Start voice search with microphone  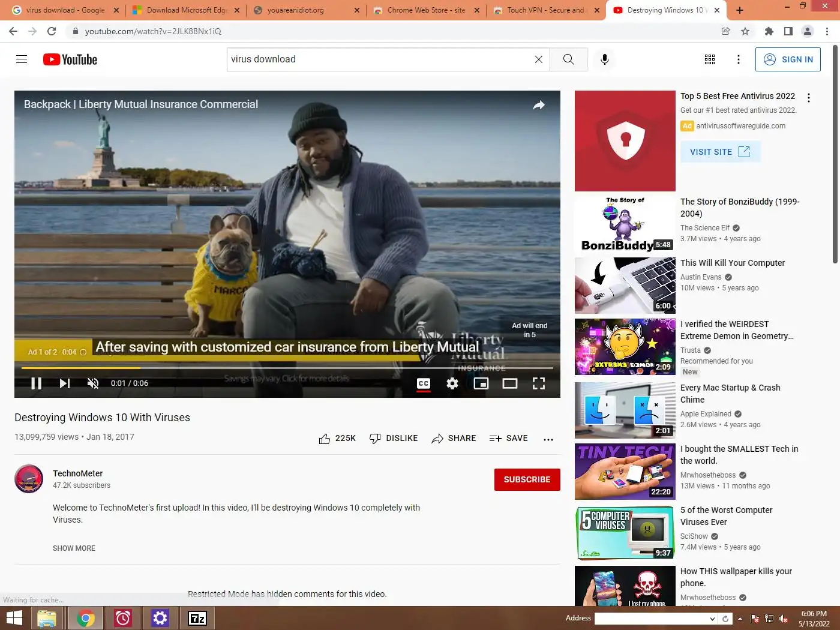point(605,59)
